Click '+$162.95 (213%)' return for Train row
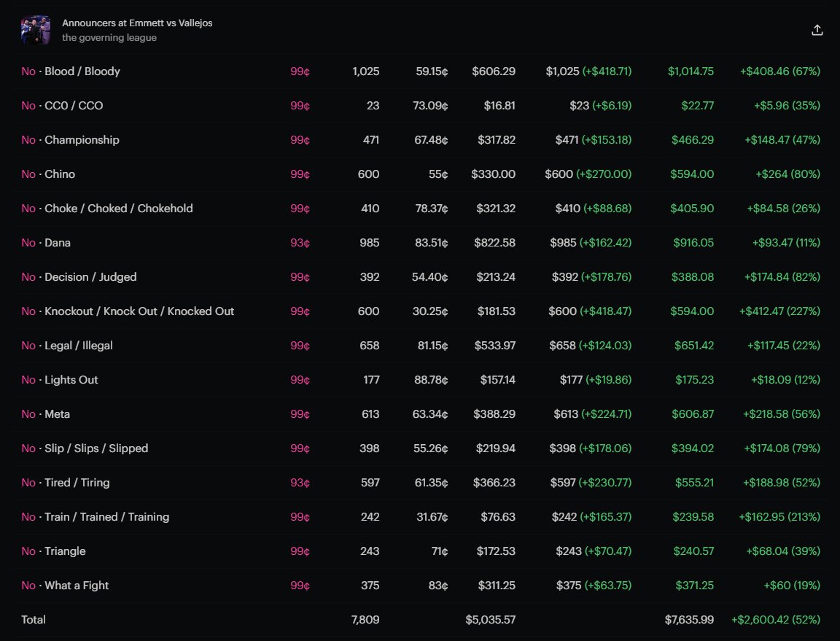This screenshot has height=641, width=840. coord(779,517)
